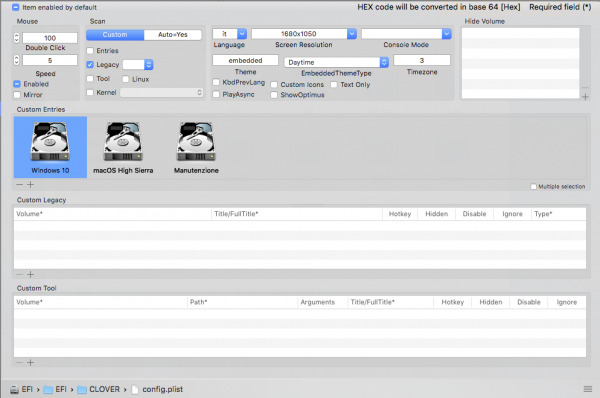This screenshot has height=398, width=600.
Task: Enable the Tool scan checkbox
Action: (x=90, y=78)
